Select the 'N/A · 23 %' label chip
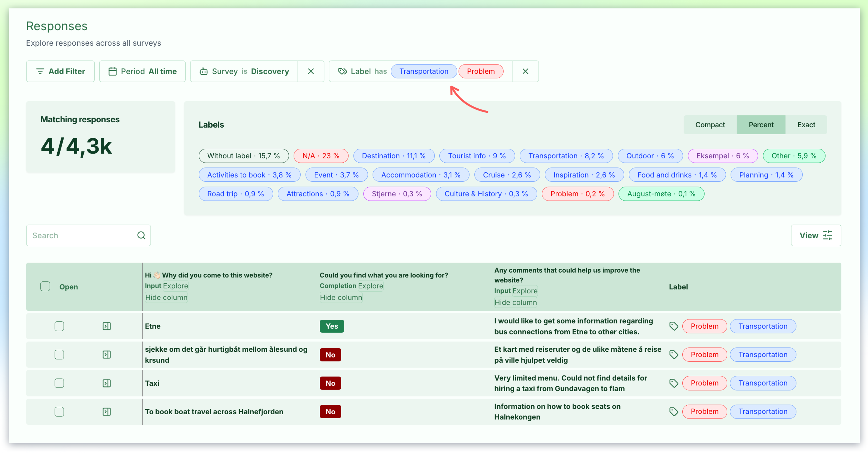The image size is (868, 453). [321, 156]
